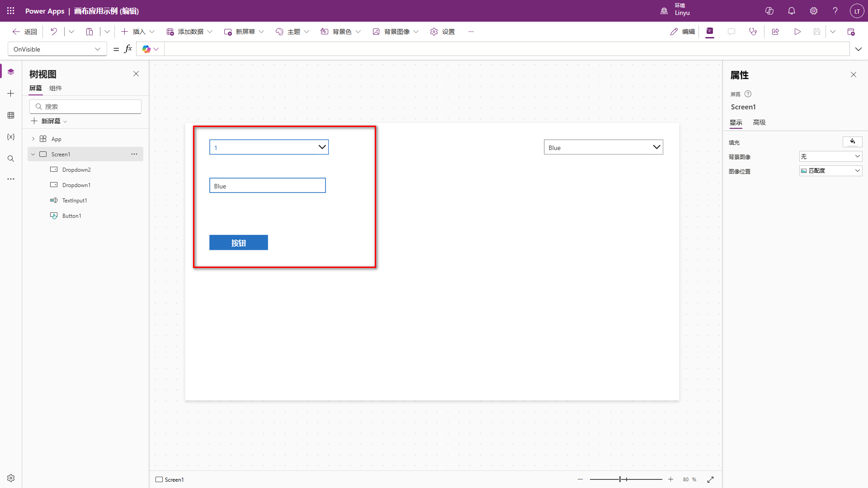
Task: Open the OnVisible property dropdown
Action: [x=57, y=49]
